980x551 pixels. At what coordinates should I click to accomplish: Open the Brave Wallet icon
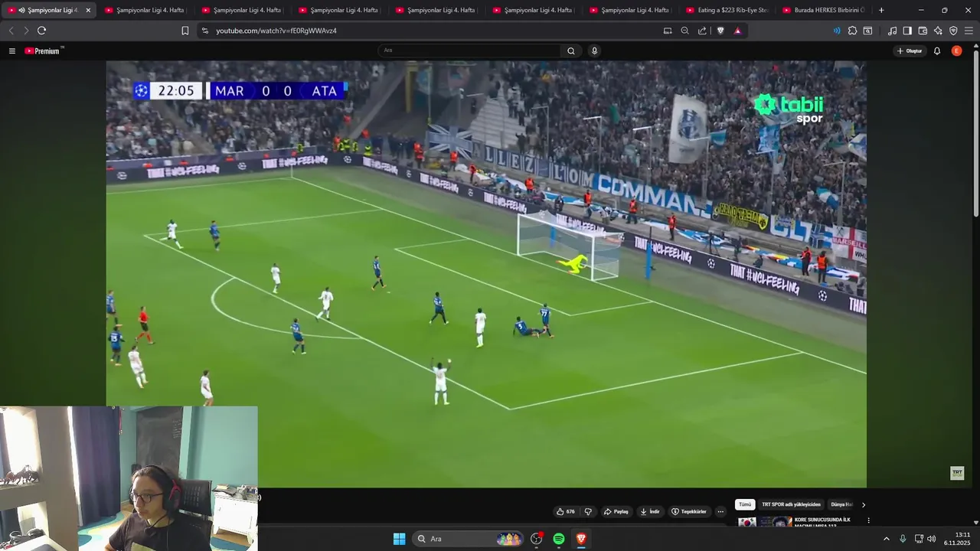pos(923,31)
